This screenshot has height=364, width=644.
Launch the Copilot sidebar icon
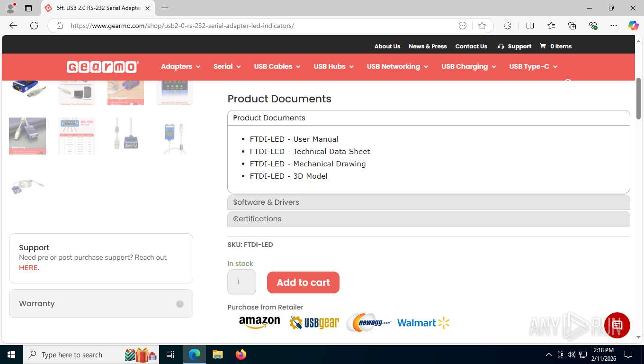coord(634,26)
